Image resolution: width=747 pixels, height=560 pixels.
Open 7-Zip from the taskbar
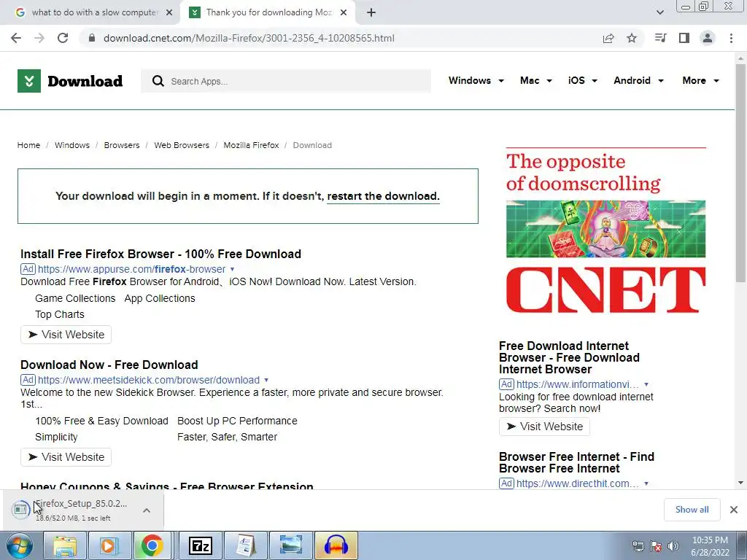tap(200, 545)
